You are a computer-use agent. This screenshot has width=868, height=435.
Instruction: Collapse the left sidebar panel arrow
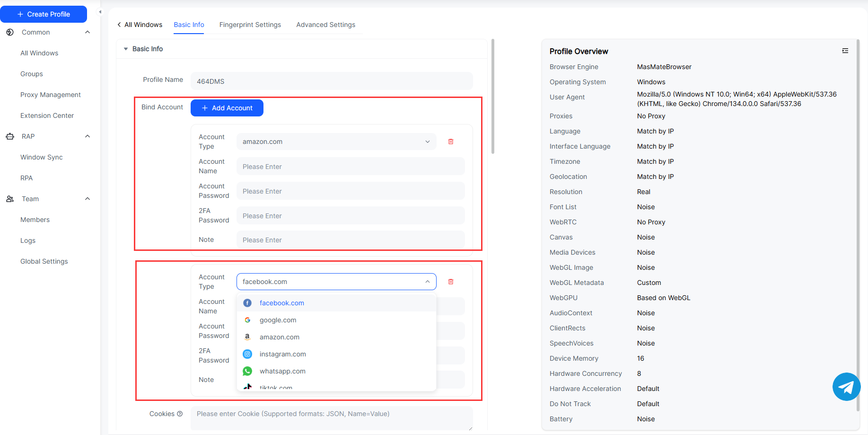coord(100,12)
